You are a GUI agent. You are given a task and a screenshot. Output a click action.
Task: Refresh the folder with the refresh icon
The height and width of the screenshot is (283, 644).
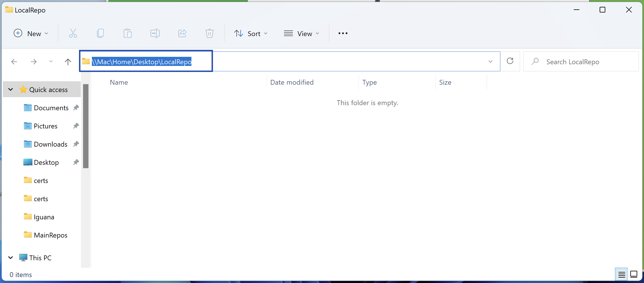coord(510,61)
